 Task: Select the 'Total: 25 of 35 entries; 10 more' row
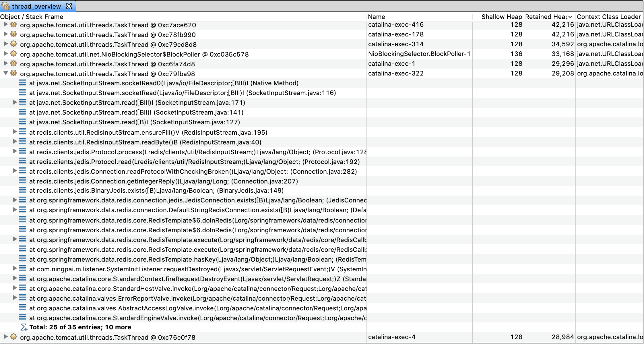pos(80,327)
